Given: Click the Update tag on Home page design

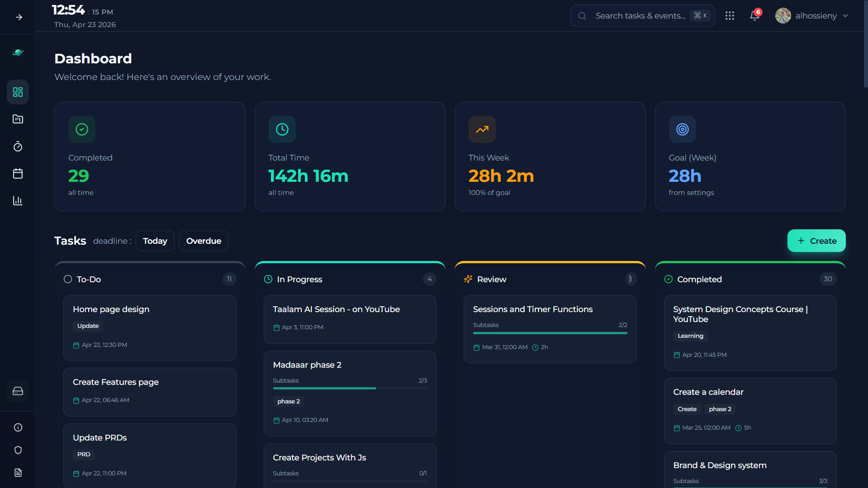Looking at the screenshot, I should coord(88,326).
